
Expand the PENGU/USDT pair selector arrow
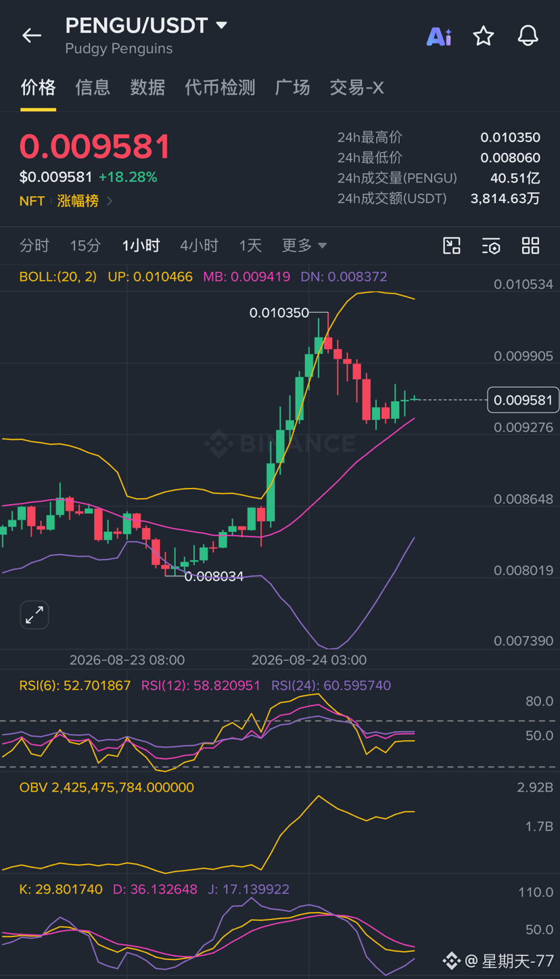pos(221,26)
